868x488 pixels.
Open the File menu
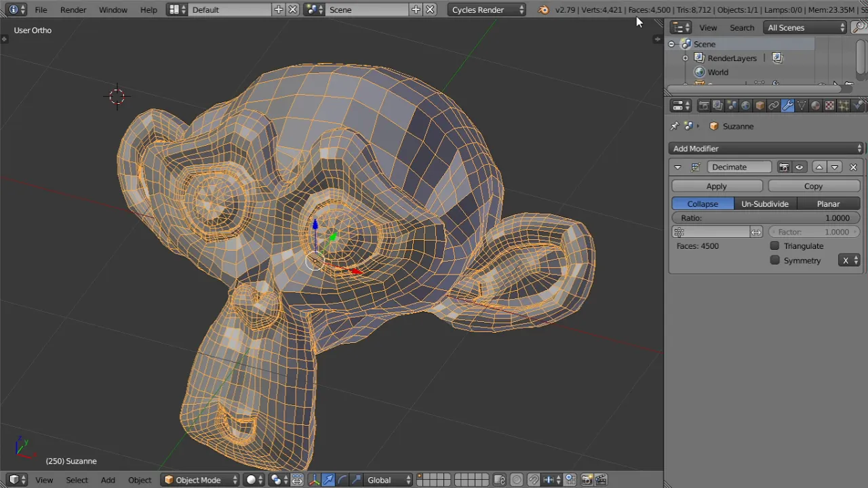click(41, 9)
